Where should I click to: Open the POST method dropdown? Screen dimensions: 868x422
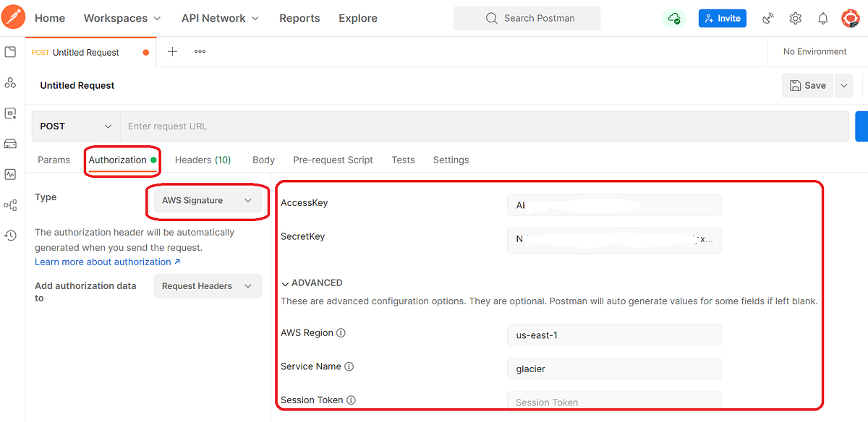pyautogui.click(x=75, y=126)
